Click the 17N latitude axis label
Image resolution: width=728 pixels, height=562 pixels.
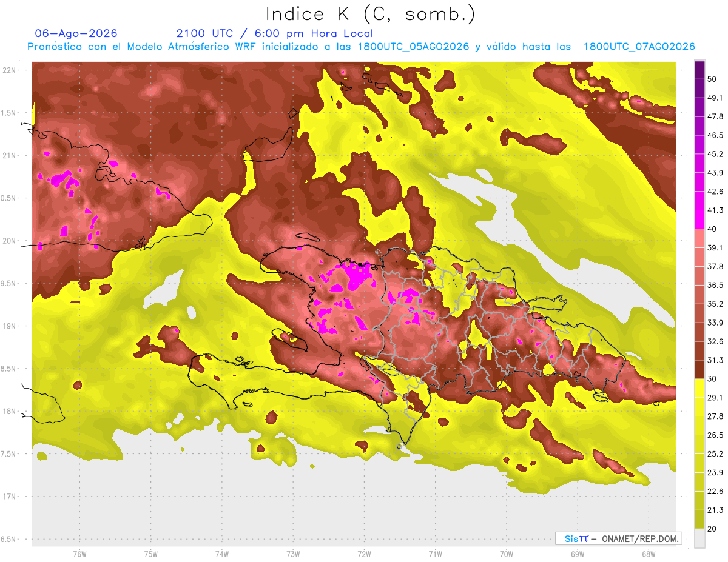(x=10, y=497)
